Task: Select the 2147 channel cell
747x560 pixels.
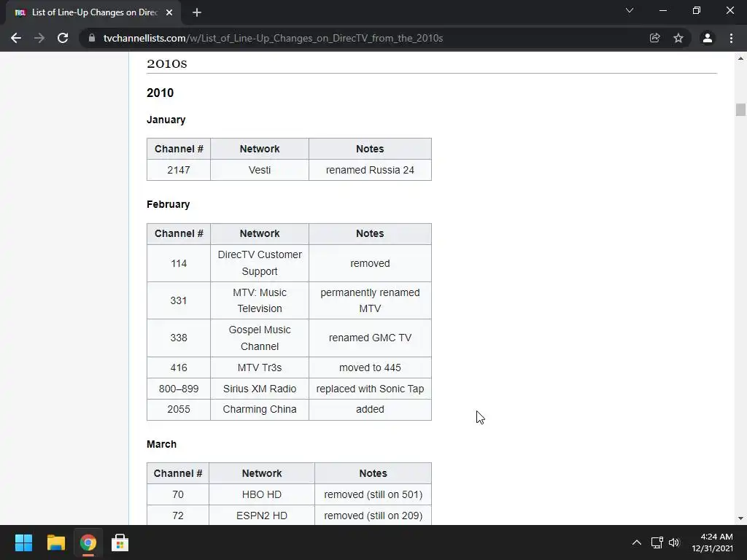Action: coord(179,170)
